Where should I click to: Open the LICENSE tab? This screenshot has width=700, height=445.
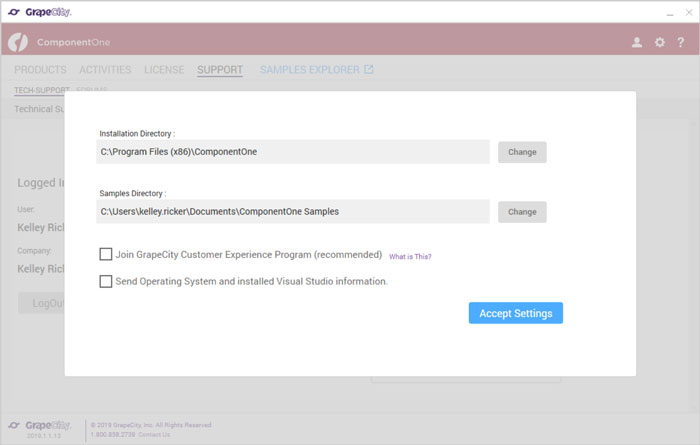click(164, 70)
